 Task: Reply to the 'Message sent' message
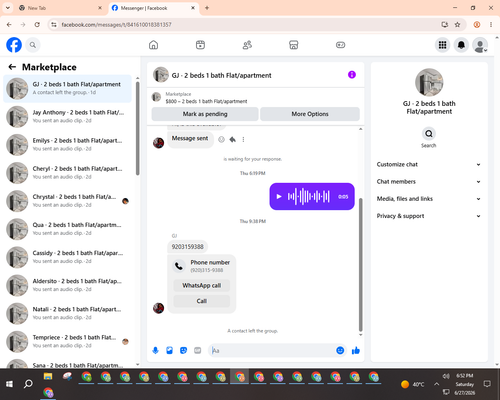pyautogui.click(x=233, y=139)
